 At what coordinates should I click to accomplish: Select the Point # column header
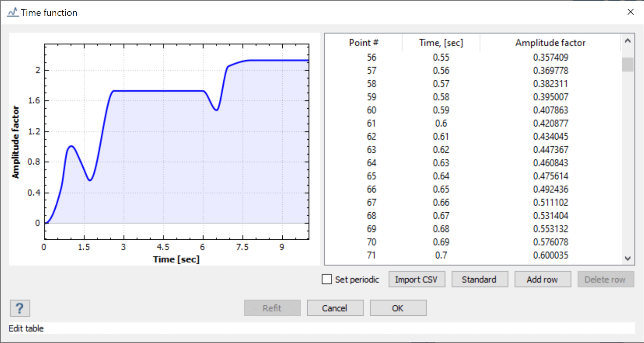point(364,43)
